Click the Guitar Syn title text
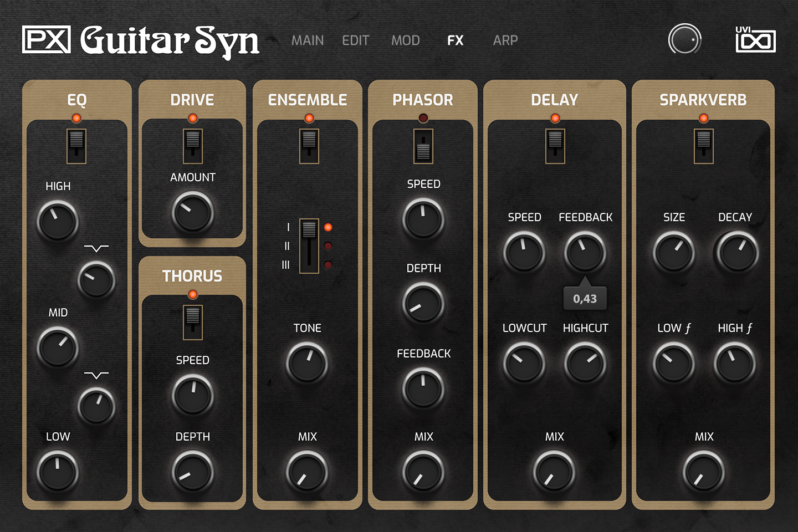 pos(170,41)
